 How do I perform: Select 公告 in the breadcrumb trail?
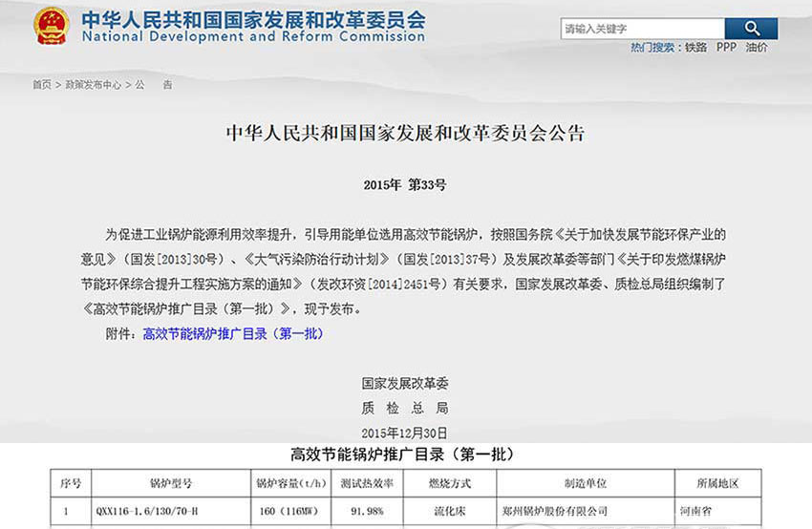(x=153, y=85)
